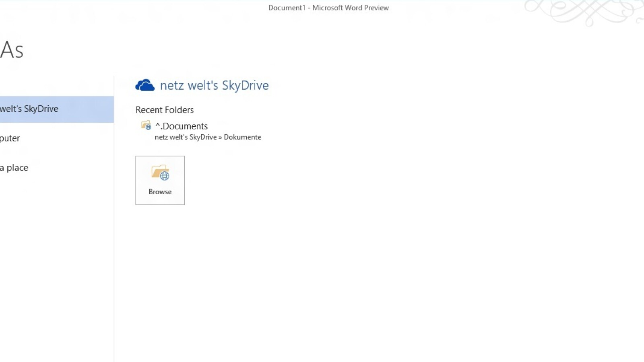This screenshot has width=644, height=362.
Task: Click the cloud logo beside the SkyDrive heading
Action: coord(145,85)
